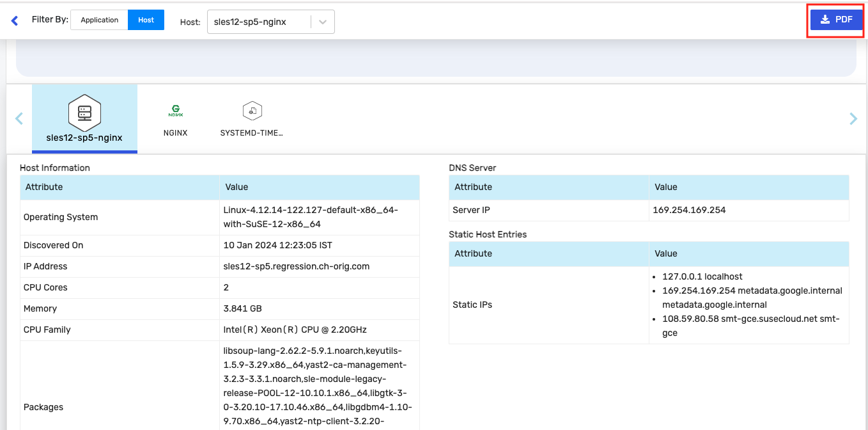Click the DNS Server heading
Viewport: 868px width, 430px height.
tap(472, 168)
